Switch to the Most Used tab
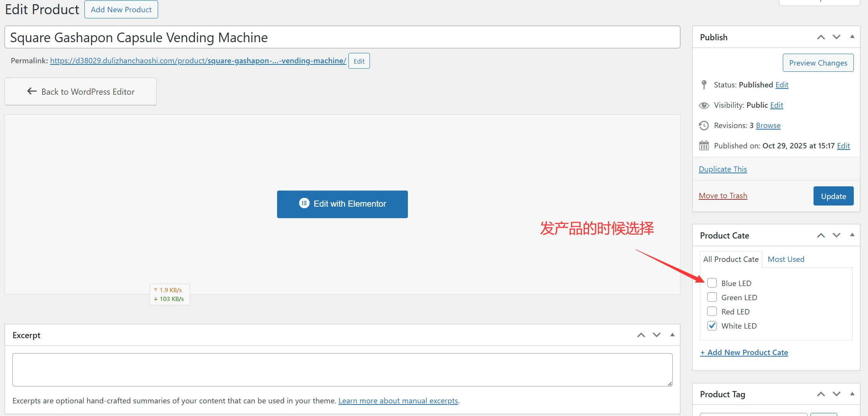The width and height of the screenshot is (868, 416). tap(786, 259)
